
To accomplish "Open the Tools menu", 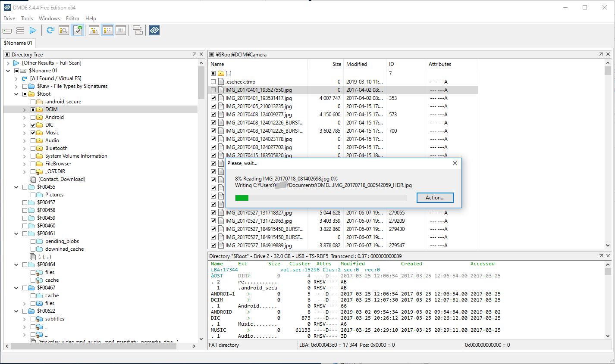I will pyautogui.click(x=27, y=19).
